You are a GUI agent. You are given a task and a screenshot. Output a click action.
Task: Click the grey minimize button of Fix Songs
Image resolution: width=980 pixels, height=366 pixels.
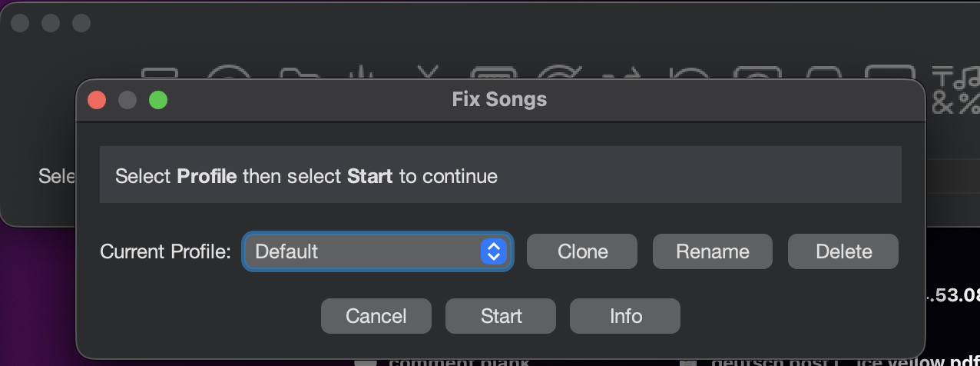(x=127, y=100)
